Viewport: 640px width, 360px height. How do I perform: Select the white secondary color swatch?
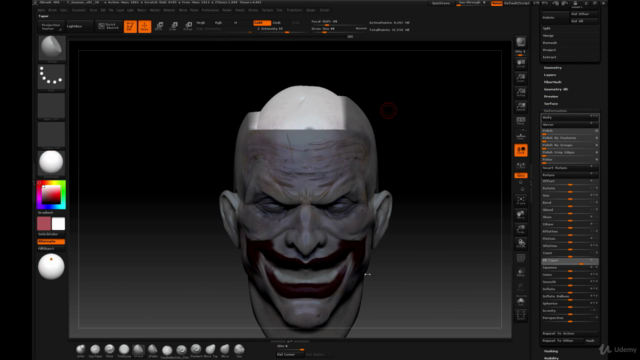[58, 224]
